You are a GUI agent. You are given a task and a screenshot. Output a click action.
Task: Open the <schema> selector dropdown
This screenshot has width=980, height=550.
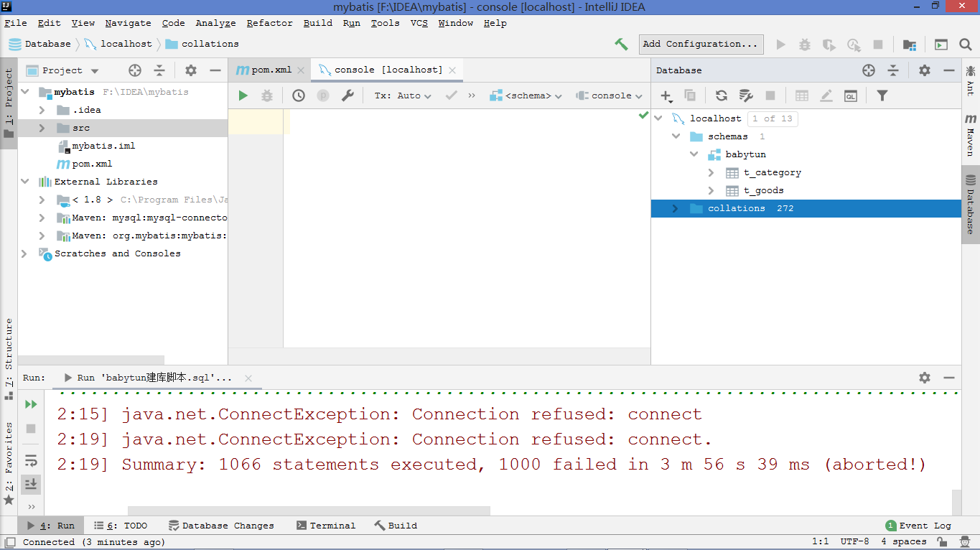pos(526,95)
